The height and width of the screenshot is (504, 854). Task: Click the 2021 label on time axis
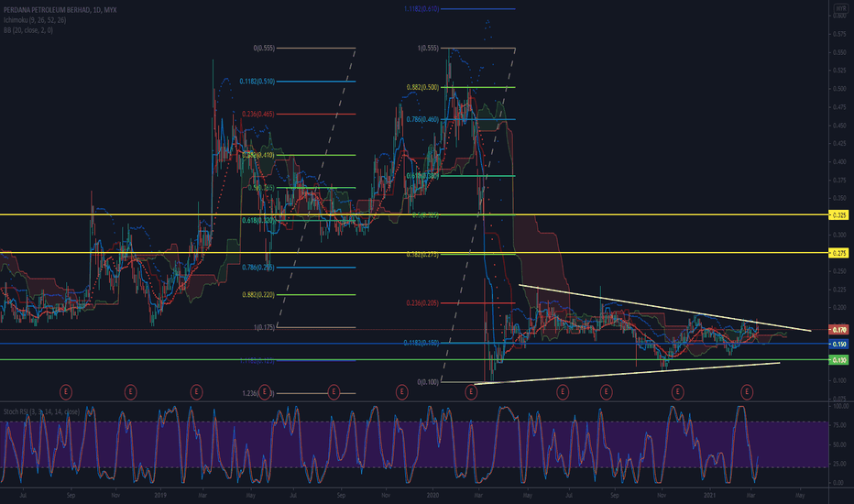point(709,495)
